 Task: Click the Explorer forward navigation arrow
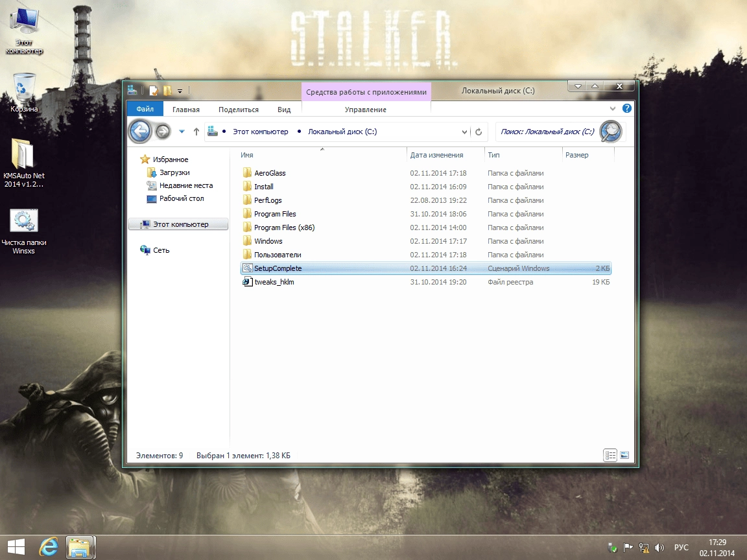[163, 132]
